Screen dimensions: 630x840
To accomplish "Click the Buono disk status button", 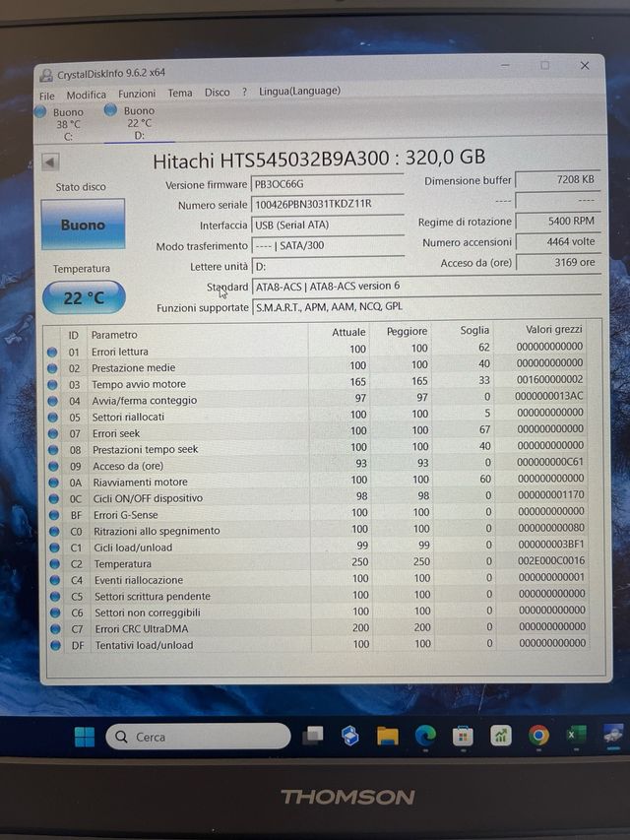I will point(83,224).
